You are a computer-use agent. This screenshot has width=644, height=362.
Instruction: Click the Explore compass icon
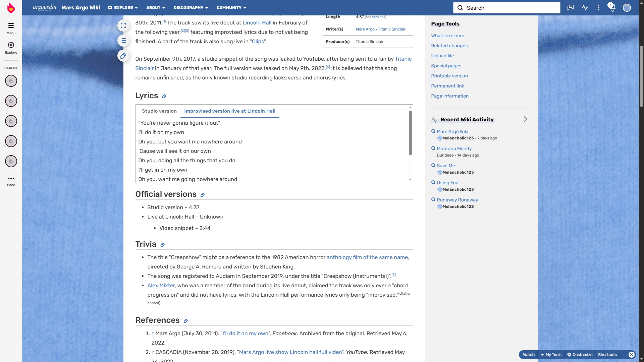pyautogui.click(x=11, y=45)
